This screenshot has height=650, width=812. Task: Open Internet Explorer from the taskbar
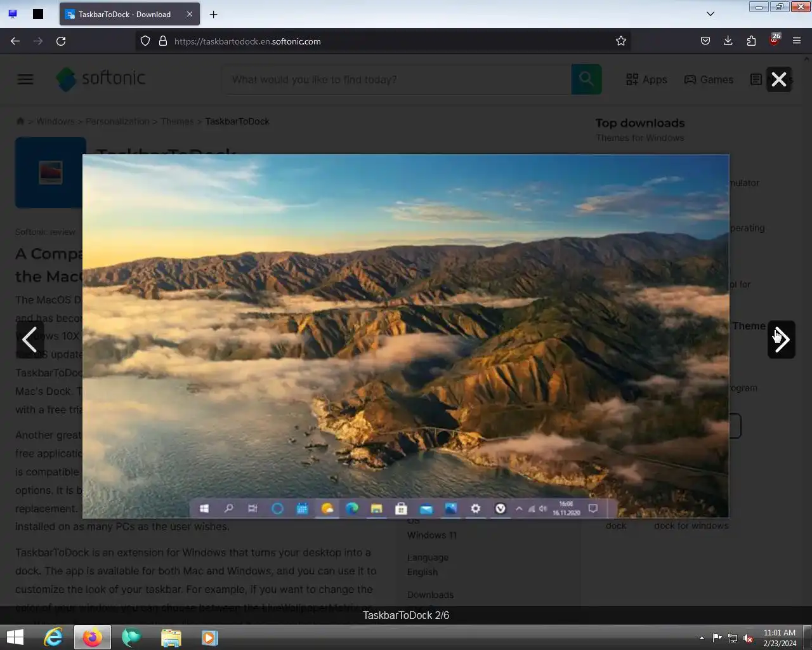click(x=53, y=637)
